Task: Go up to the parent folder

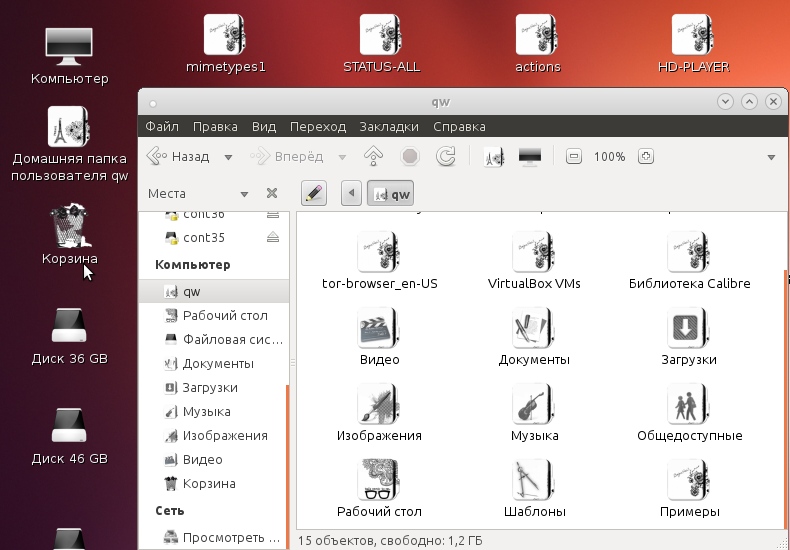Action: 373,156
